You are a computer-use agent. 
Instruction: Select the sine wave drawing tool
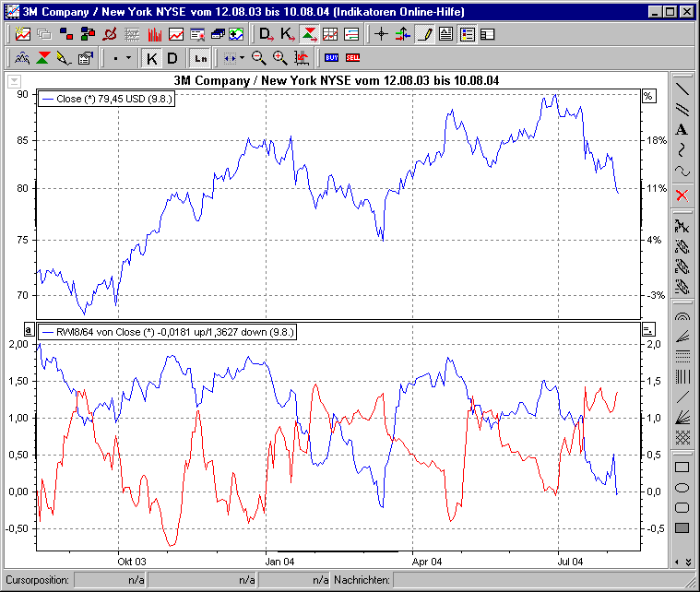682,171
